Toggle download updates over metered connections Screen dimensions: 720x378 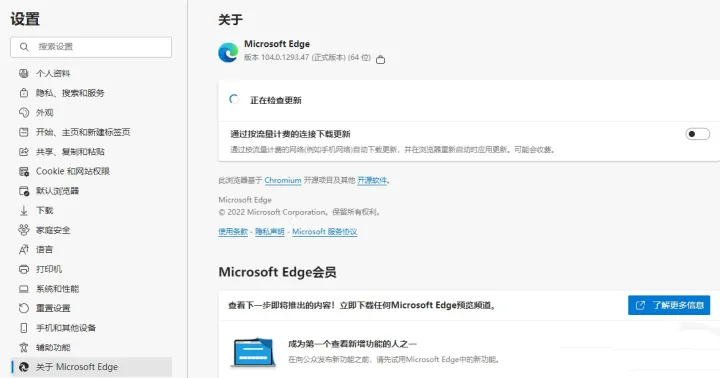pos(698,134)
